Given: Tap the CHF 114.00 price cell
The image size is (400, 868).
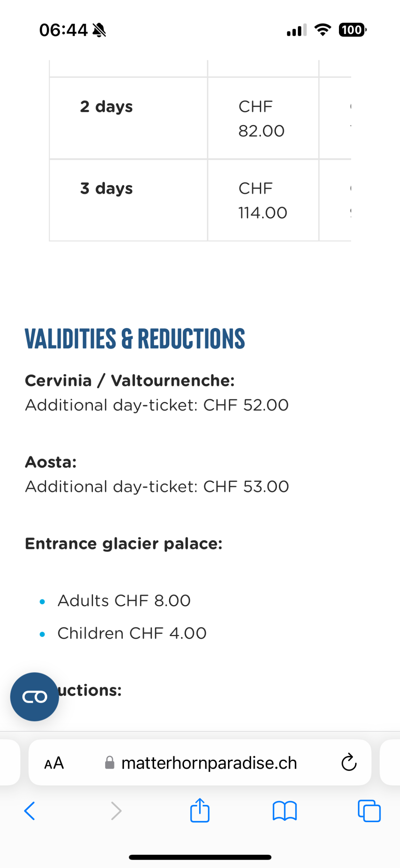Looking at the screenshot, I should 263,200.
